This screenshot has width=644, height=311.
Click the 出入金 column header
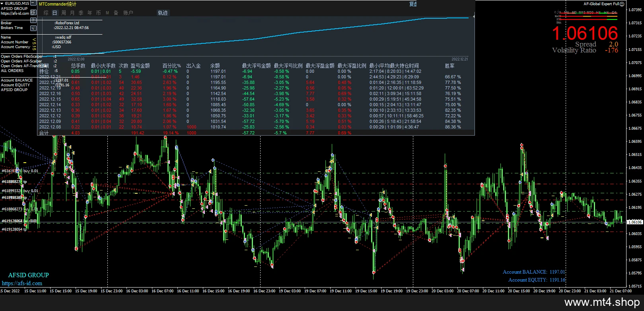coord(194,66)
